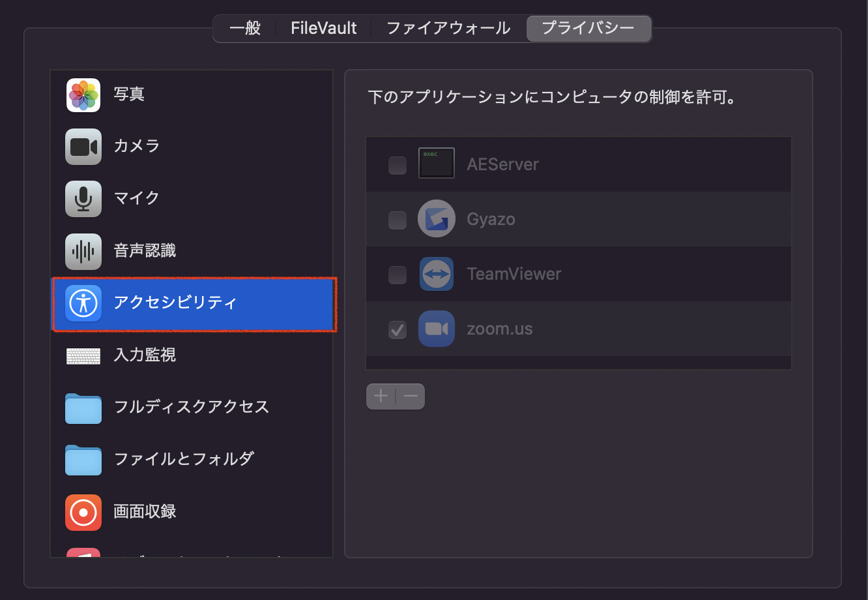Select the Gyazo app name

click(x=491, y=219)
